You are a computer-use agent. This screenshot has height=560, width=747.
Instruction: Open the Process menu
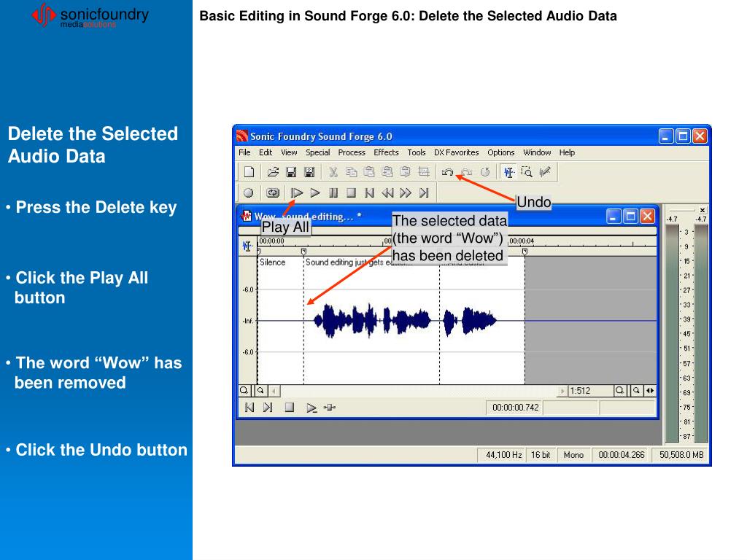[352, 152]
